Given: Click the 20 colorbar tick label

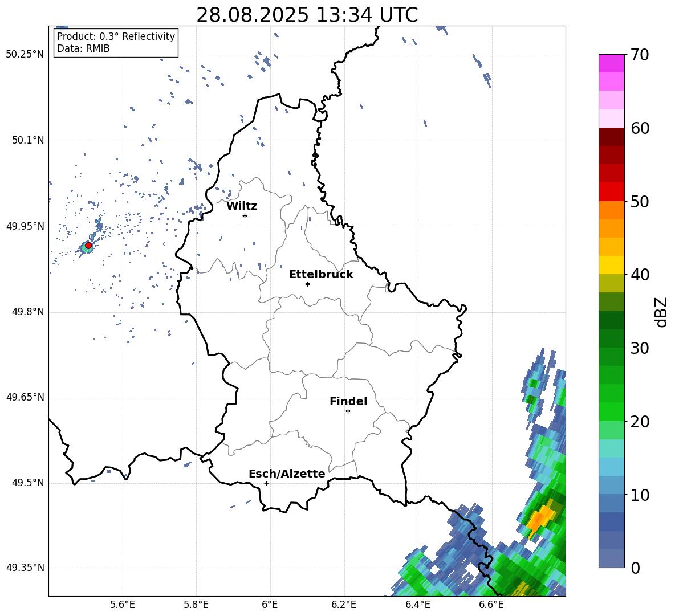Looking at the screenshot, I should 640,422.
